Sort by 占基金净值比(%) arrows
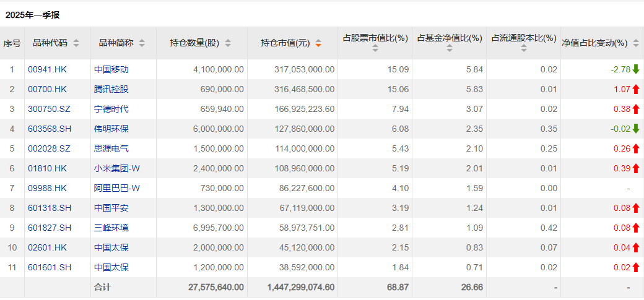644x300 pixels. (x=450, y=48)
